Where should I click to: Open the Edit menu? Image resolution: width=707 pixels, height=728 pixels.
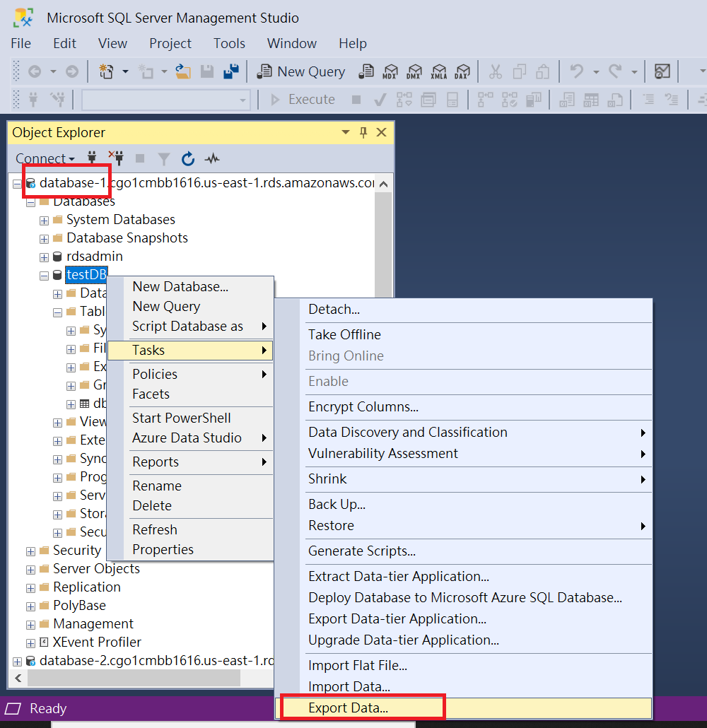pos(64,44)
